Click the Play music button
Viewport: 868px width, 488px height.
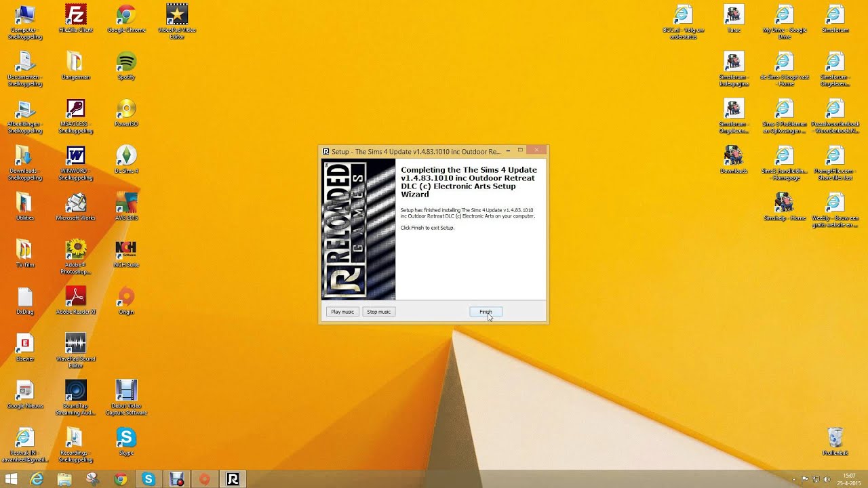(342, 312)
